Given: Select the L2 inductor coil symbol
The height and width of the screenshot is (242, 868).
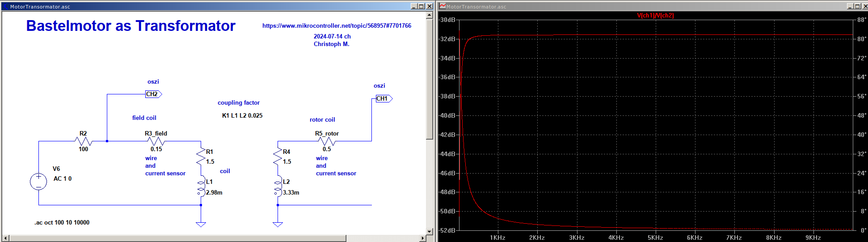Looking at the screenshot, I should point(278,187).
